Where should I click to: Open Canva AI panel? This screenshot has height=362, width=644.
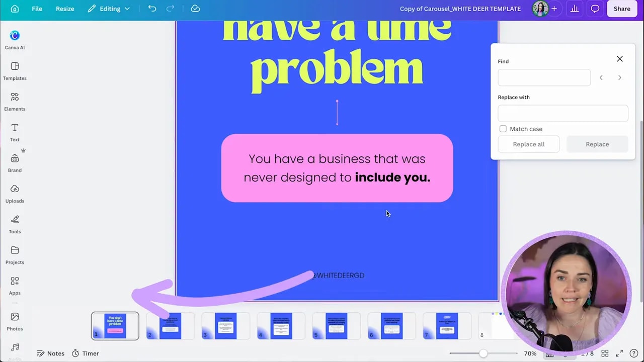[x=15, y=40]
